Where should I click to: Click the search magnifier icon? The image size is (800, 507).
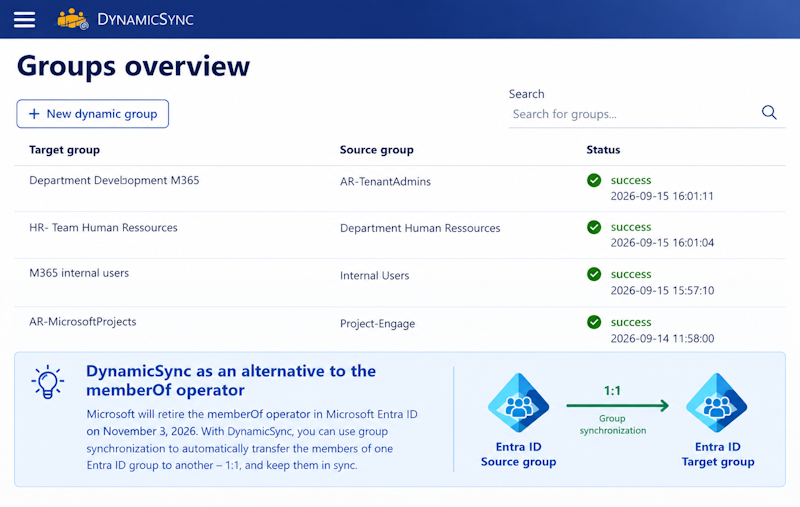(x=769, y=112)
